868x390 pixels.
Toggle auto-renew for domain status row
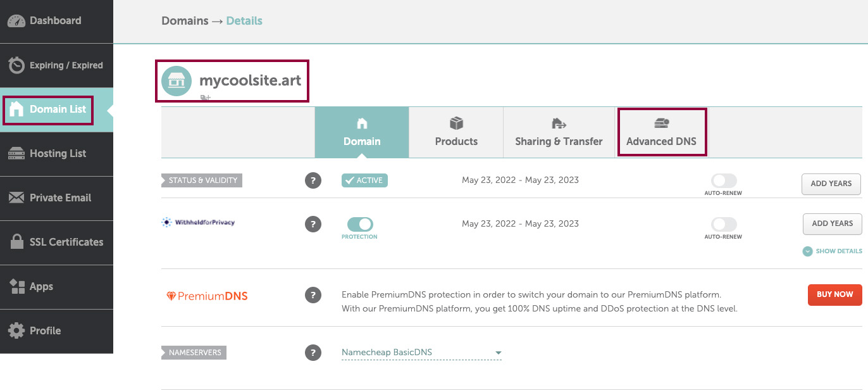point(724,180)
